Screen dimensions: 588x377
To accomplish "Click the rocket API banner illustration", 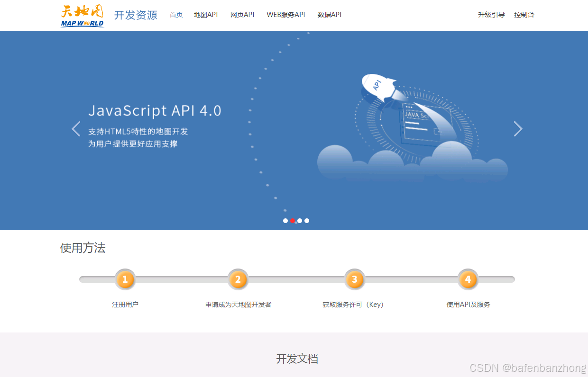I will [x=412, y=128].
